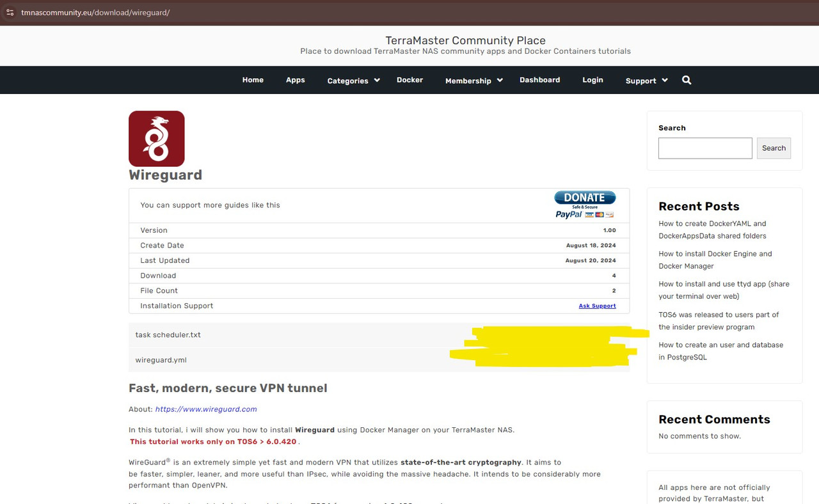Viewport: 819px width, 504px height.
Task: Click 'You can support more guides like this'
Action: [210, 205]
